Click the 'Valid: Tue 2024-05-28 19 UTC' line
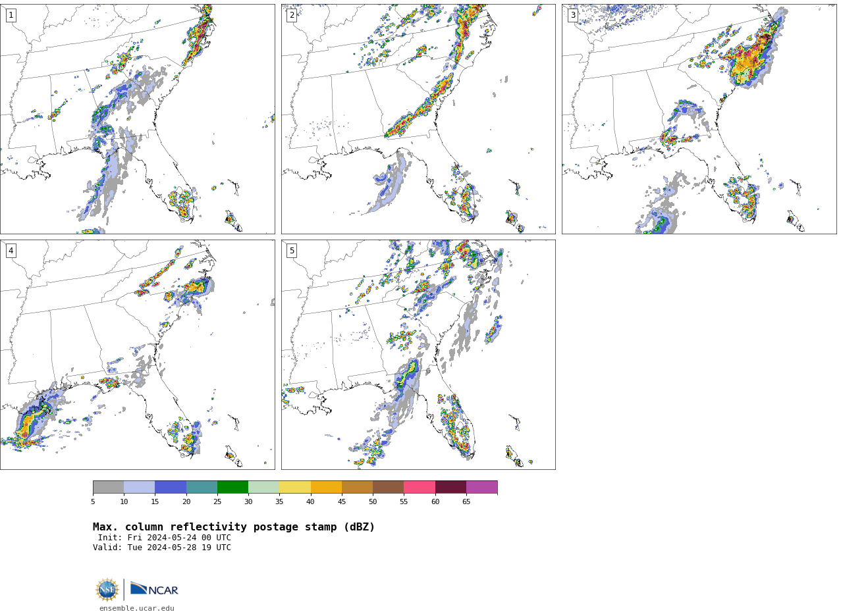Image resolution: width=843 pixels, height=616 pixels. pyautogui.click(x=162, y=548)
